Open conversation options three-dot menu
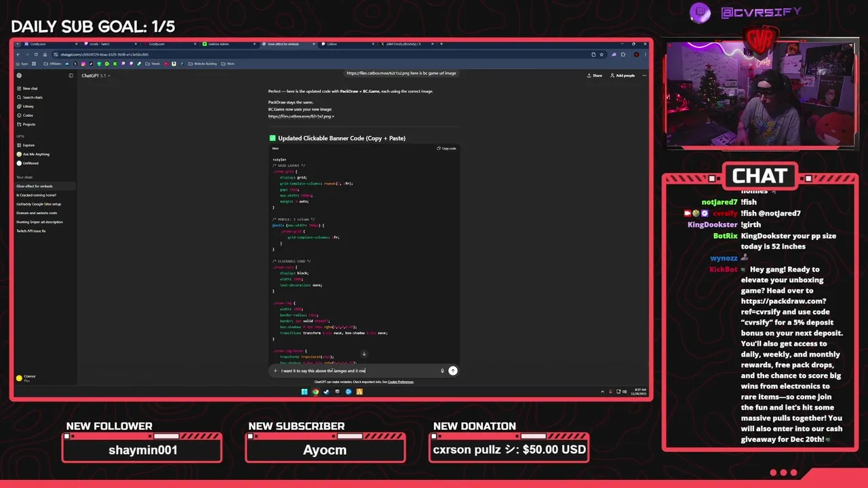Image resolution: width=868 pixels, height=488 pixels. 644,75
